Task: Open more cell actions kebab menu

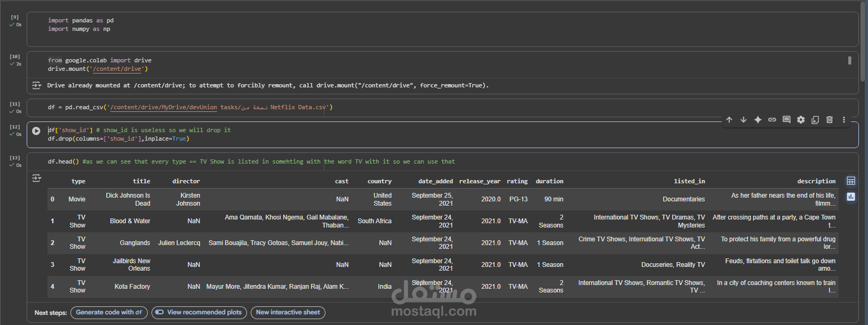Action: [x=844, y=120]
